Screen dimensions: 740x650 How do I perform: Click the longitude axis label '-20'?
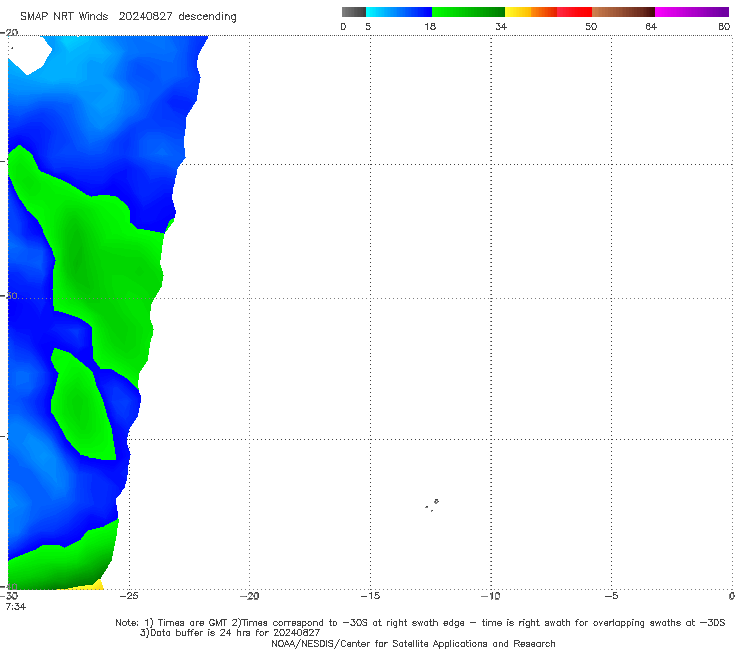[249, 596]
